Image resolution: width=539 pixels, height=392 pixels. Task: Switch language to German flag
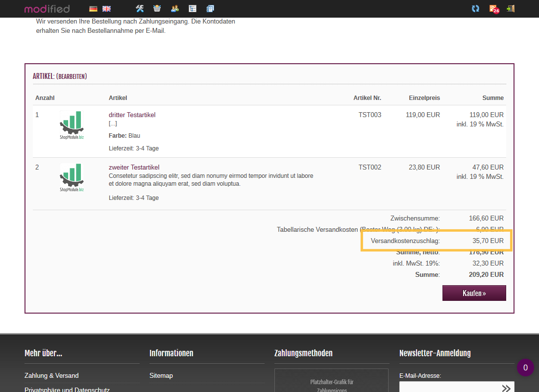(93, 9)
